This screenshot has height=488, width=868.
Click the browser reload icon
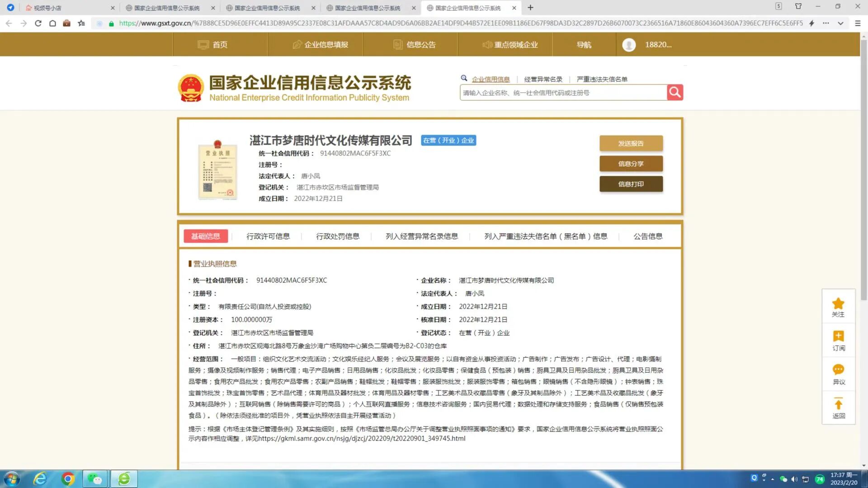tap(38, 23)
